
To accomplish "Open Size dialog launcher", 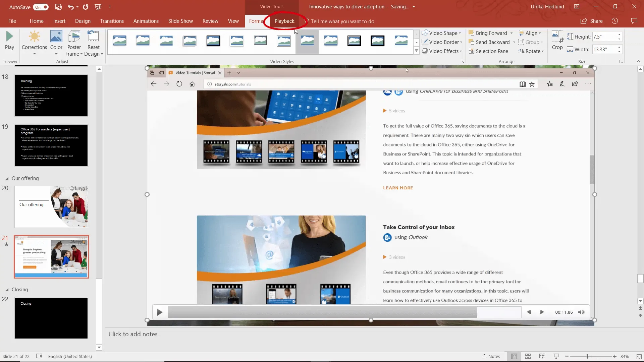I will coord(621,62).
